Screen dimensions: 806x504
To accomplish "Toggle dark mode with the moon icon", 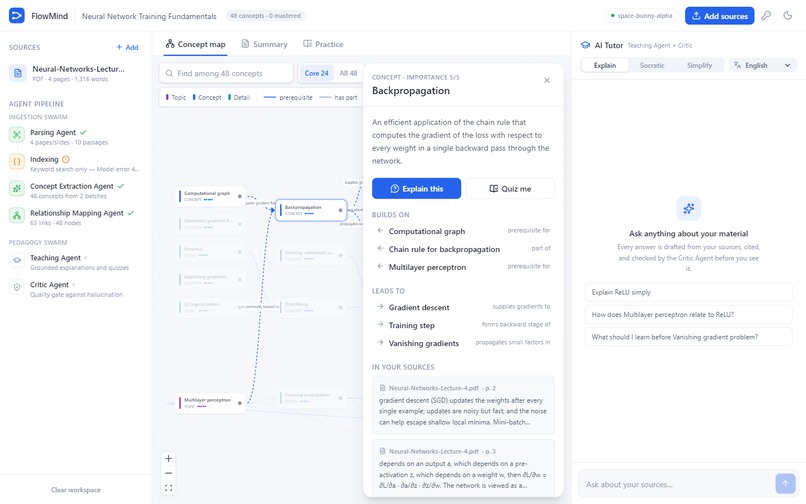I will tap(787, 15).
